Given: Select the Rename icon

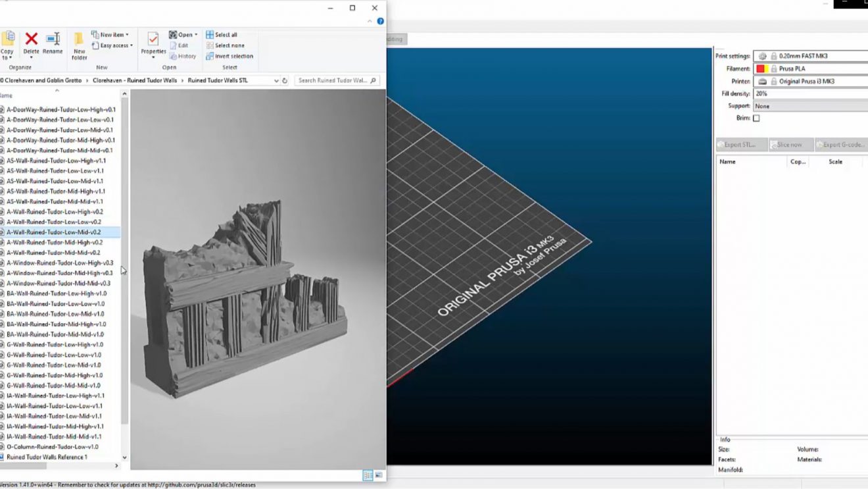Looking at the screenshot, I should (53, 38).
